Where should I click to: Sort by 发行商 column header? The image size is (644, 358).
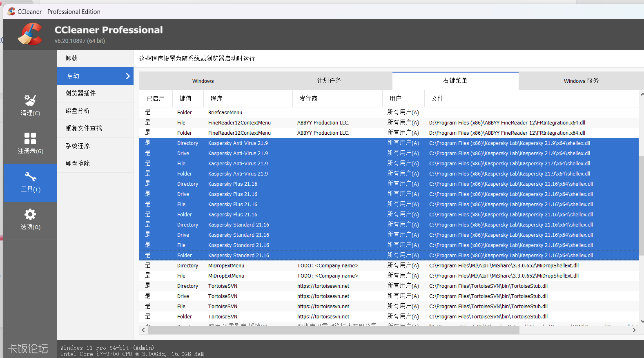click(x=337, y=98)
